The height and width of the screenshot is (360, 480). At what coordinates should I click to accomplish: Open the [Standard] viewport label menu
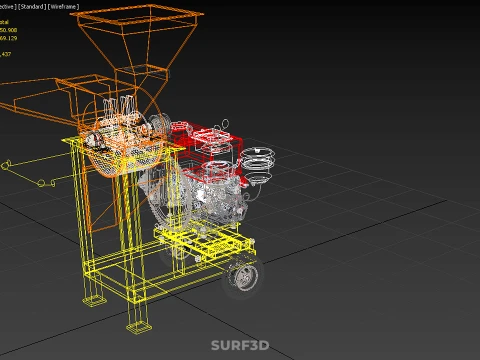(32, 7)
